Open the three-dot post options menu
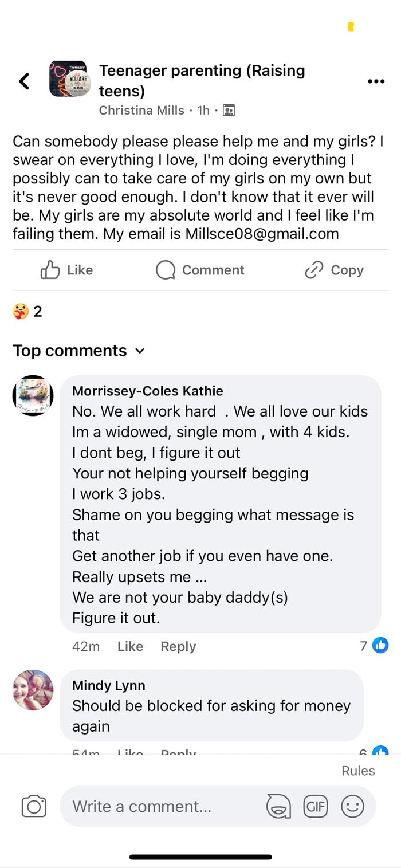Viewport: 401px width, 868px height. click(x=376, y=81)
